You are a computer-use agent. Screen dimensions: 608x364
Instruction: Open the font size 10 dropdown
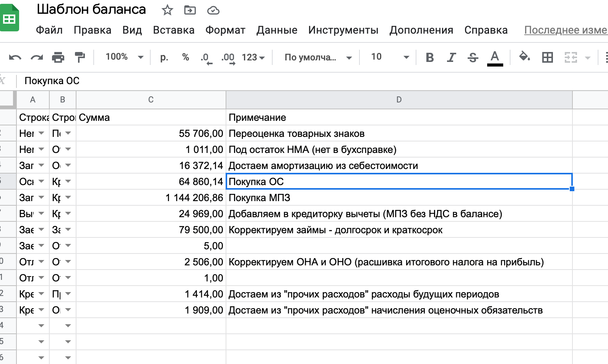click(x=390, y=57)
